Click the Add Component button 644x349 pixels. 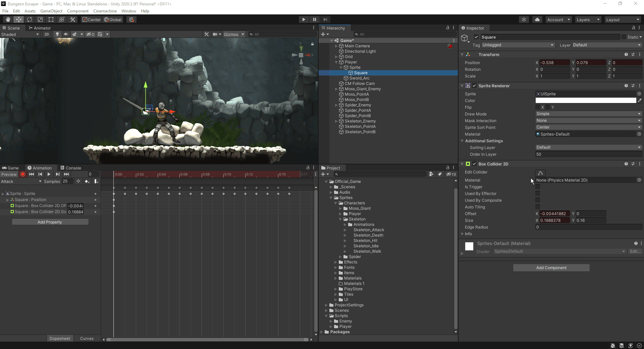click(x=551, y=267)
